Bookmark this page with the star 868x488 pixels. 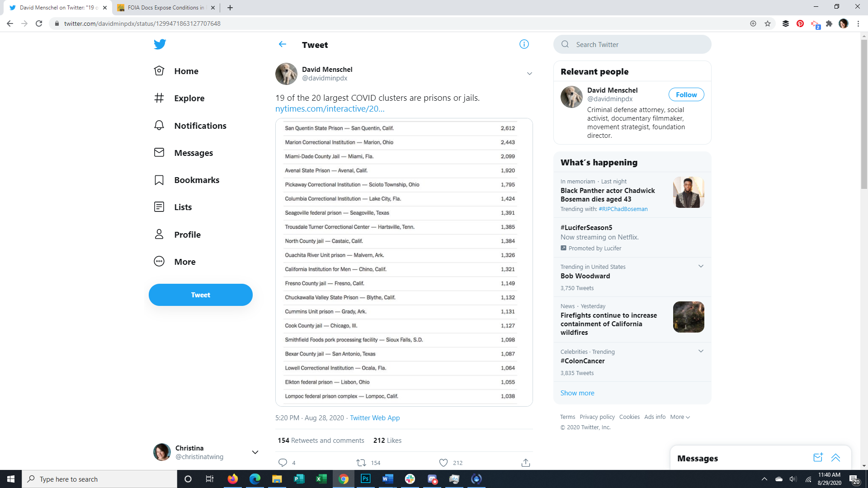point(768,23)
